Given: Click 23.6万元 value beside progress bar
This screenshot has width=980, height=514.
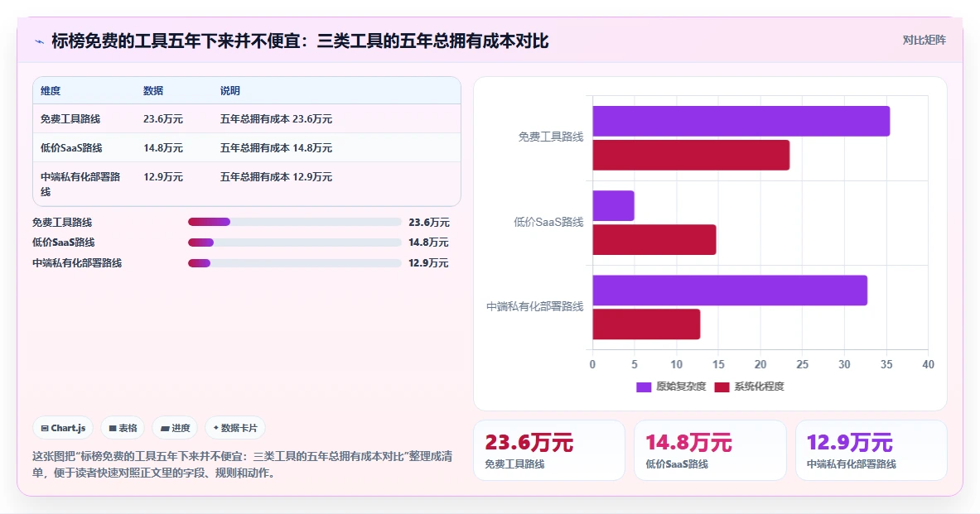Looking at the screenshot, I should [x=429, y=223].
